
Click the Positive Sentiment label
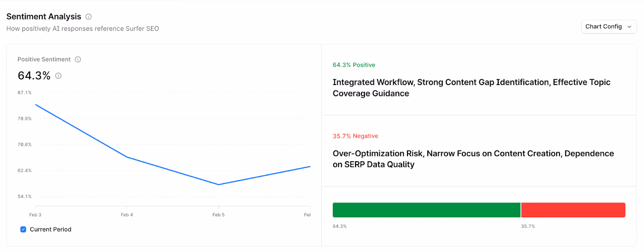[44, 59]
